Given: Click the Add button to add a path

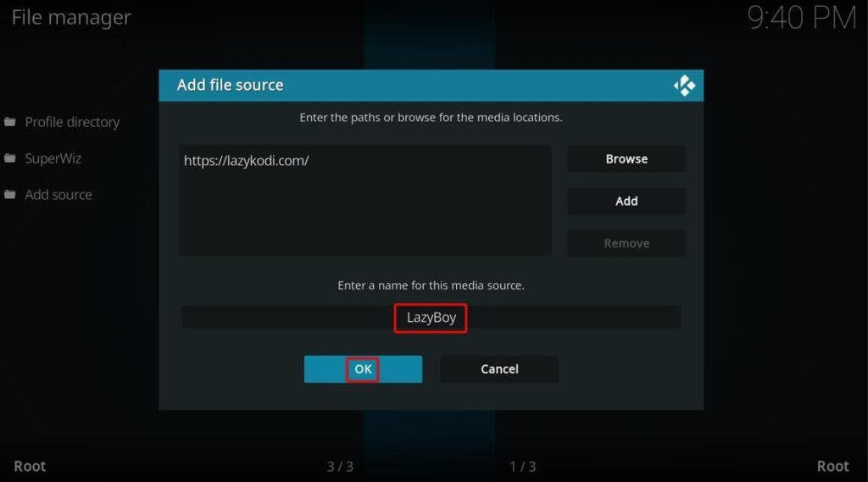Looking at the screenshot, I should coord(626,201).
